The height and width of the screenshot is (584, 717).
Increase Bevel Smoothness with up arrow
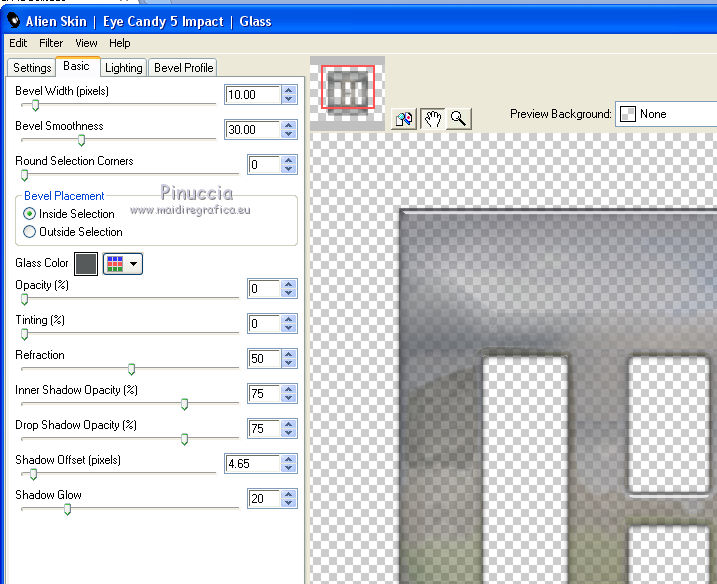(289, 125)
